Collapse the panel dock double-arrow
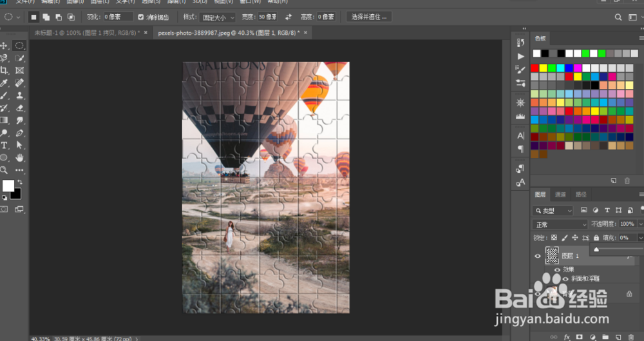 coord(524,28)
